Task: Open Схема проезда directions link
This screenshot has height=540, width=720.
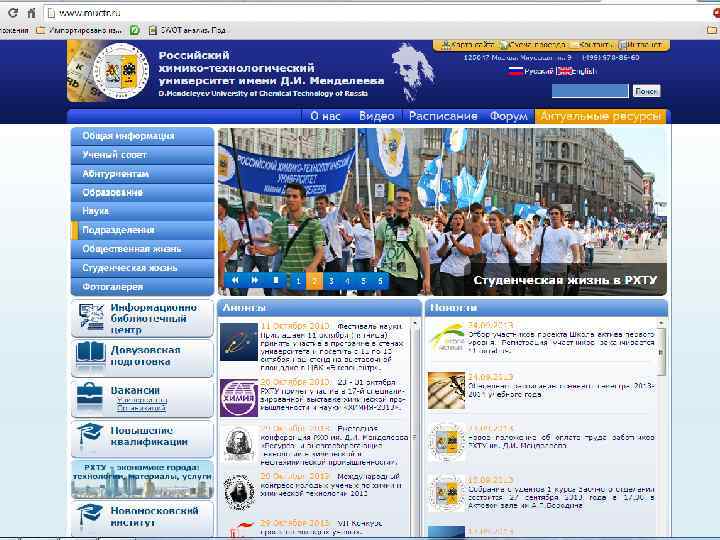Action: pyautogui.click(x=534, y=45)
